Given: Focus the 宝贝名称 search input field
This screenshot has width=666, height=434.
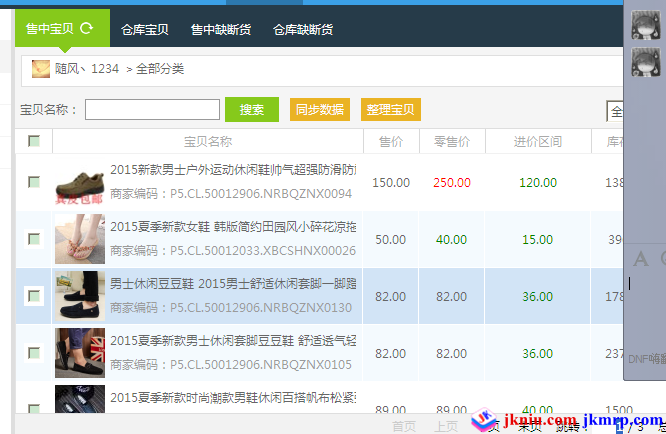Looking at the screenshot, I should (x=152, y=110).
